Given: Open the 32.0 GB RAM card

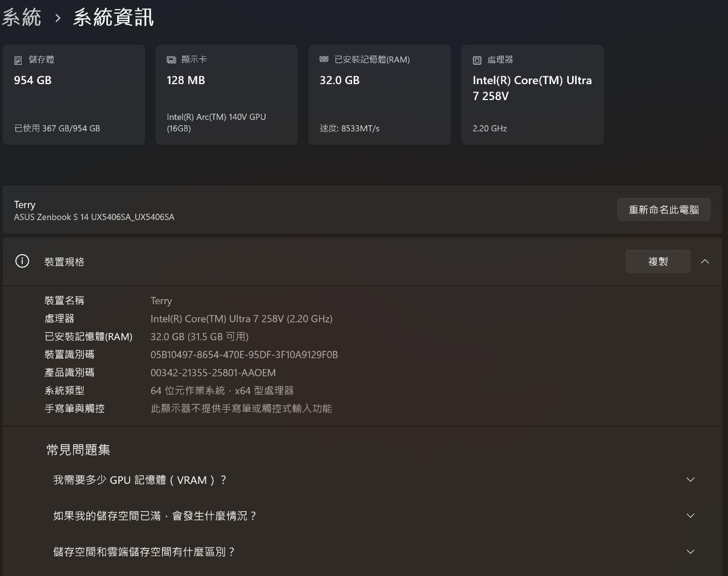Looking at the screenshot, I should [x=379, y=94].
